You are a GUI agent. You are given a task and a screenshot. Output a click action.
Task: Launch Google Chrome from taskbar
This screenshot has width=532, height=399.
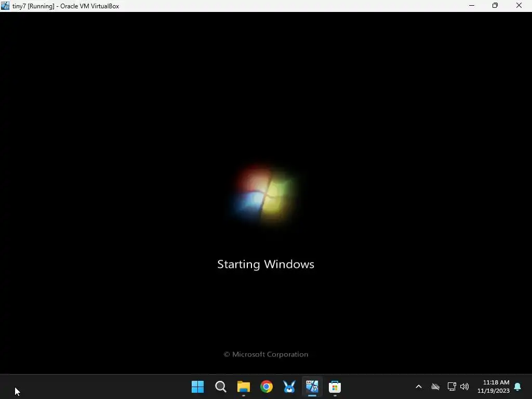tap(267, 387)
